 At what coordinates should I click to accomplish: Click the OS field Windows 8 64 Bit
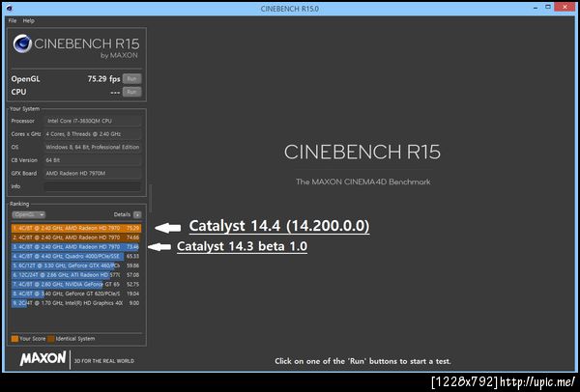93,147
